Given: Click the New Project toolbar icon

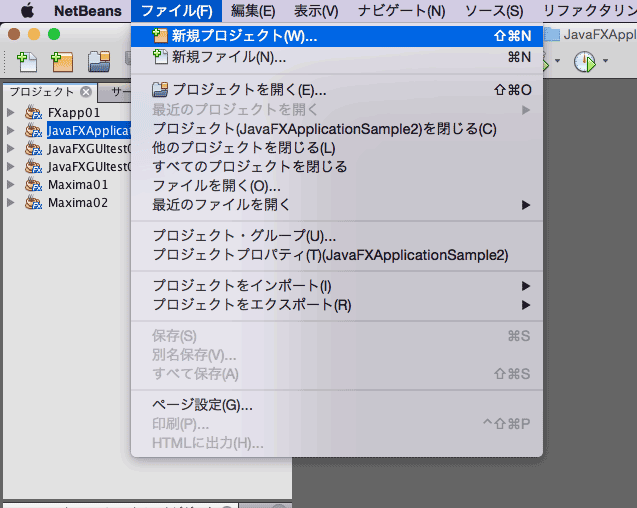Looking at the screenshot, I should (62, 62).
